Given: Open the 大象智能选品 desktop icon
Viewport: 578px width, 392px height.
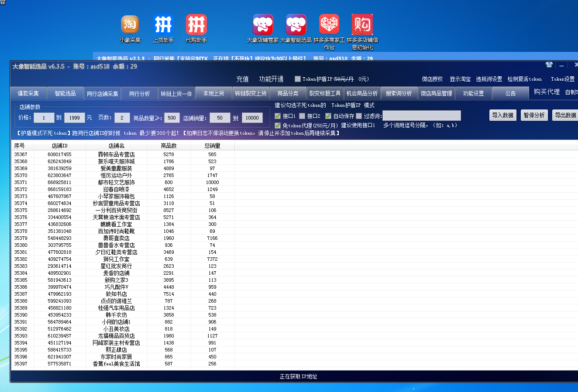Looking at the screenshot, I should pos(296,28).
